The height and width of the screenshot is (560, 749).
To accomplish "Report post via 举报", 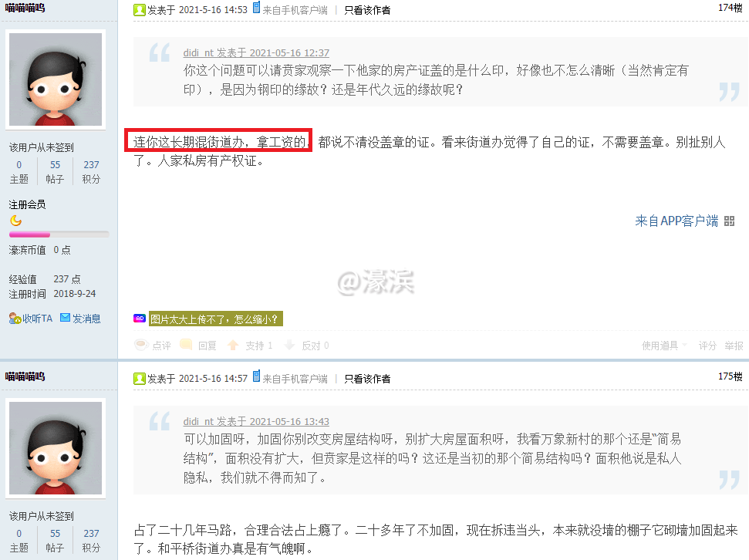I will 734,346.
